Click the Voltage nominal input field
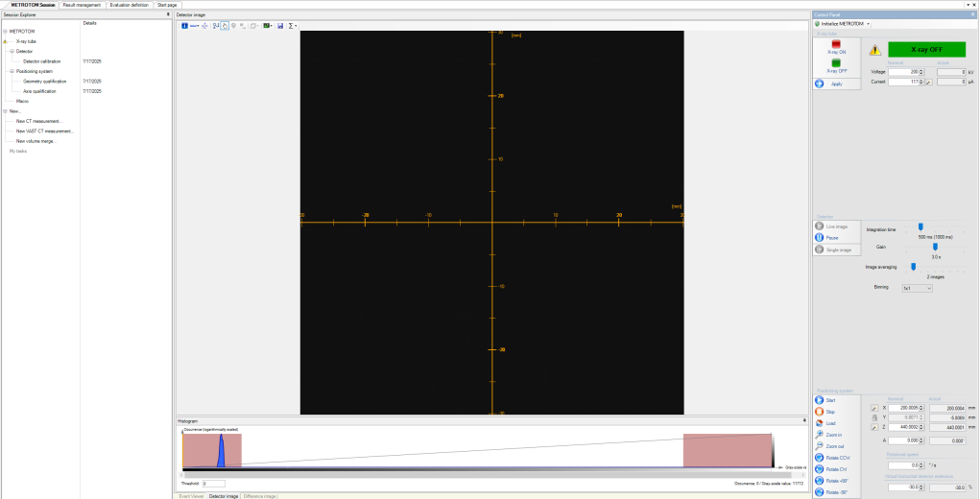The image size is (980, 499). [900, 72]
